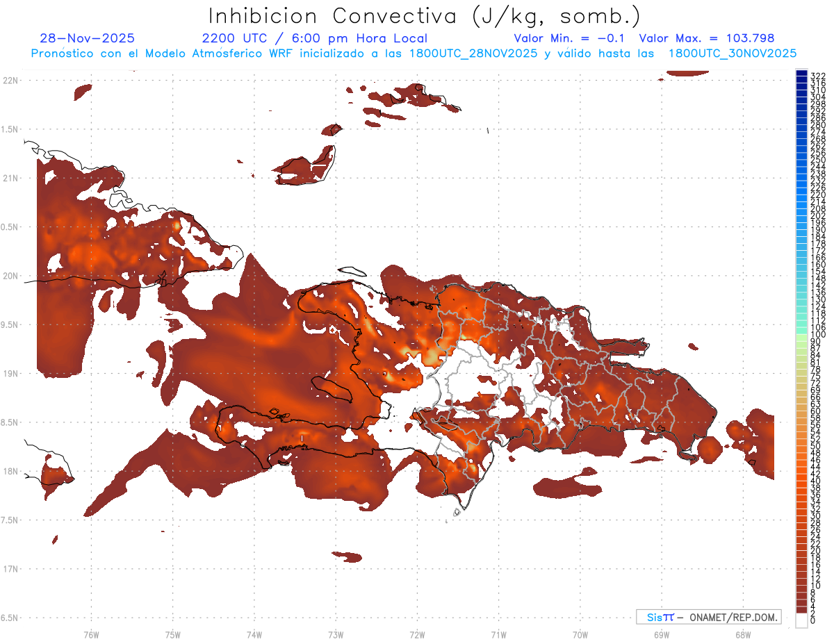Click the '17N' latitude label

[10, 570]
